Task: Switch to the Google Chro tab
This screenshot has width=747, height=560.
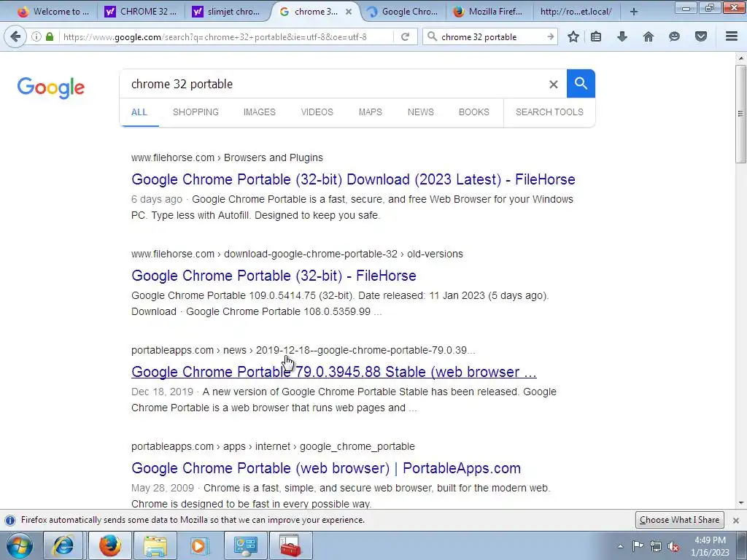Action: tap(403, 12)
